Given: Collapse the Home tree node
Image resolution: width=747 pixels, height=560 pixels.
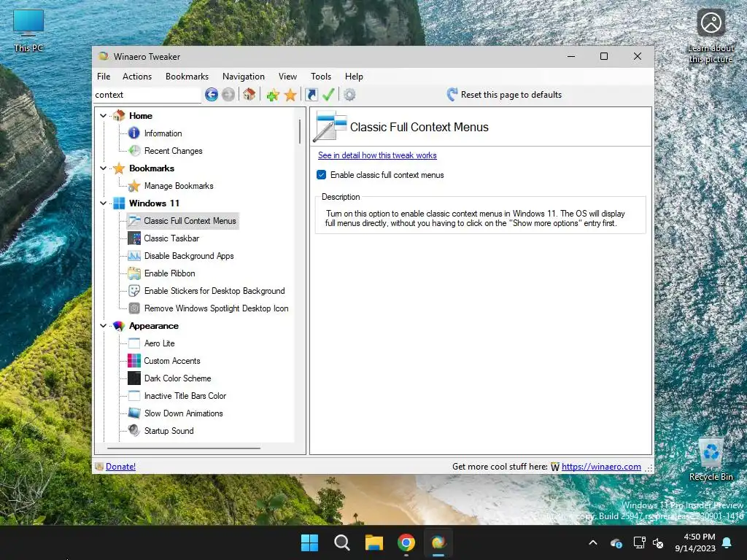Looking at the screenshot, I should click(x=103, y=116).
